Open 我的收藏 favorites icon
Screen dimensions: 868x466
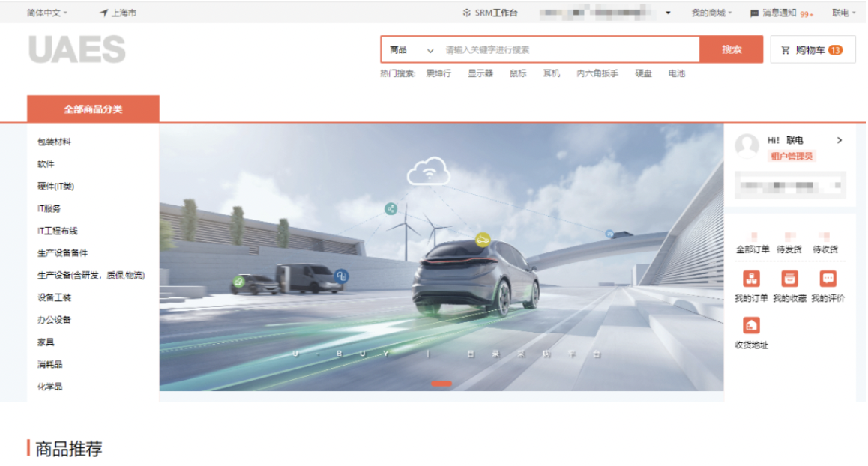(789, 279)
